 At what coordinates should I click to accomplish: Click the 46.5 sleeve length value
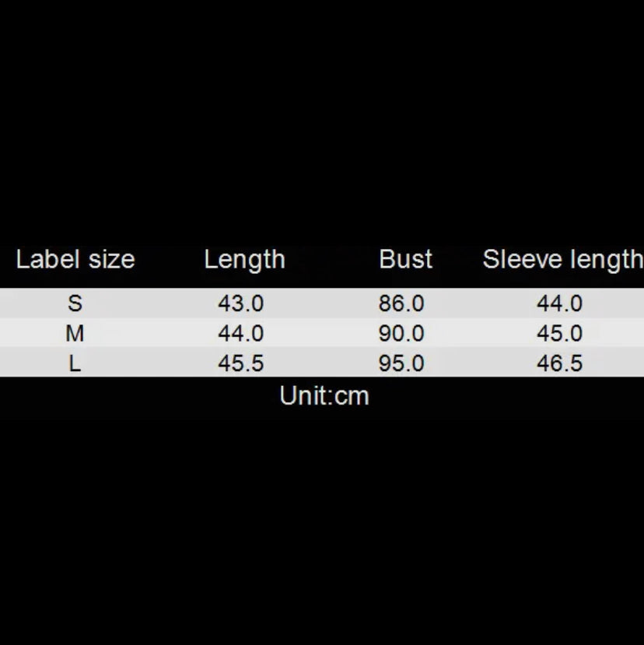click(x=559, y=363)
